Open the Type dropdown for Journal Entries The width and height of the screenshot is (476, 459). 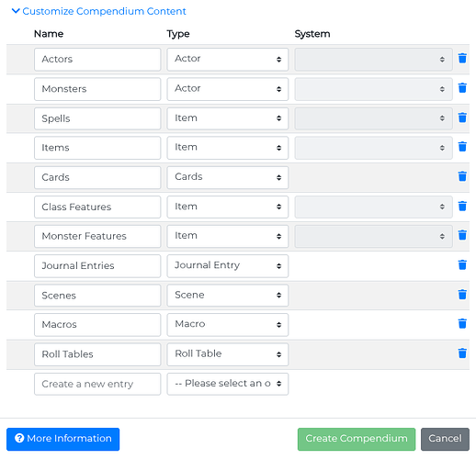228,266
